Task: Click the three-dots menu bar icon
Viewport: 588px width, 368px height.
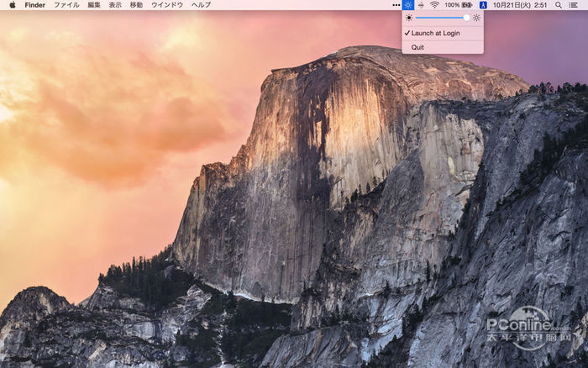Action: [x=396, y=5]
